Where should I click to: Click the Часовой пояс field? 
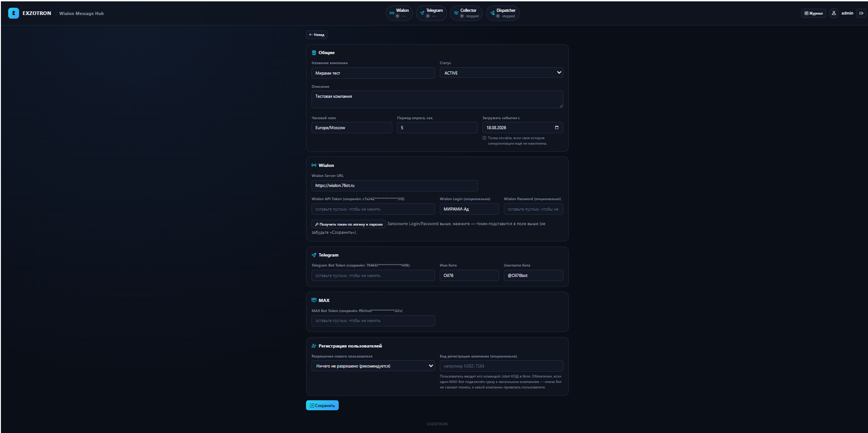coord(351,128)
